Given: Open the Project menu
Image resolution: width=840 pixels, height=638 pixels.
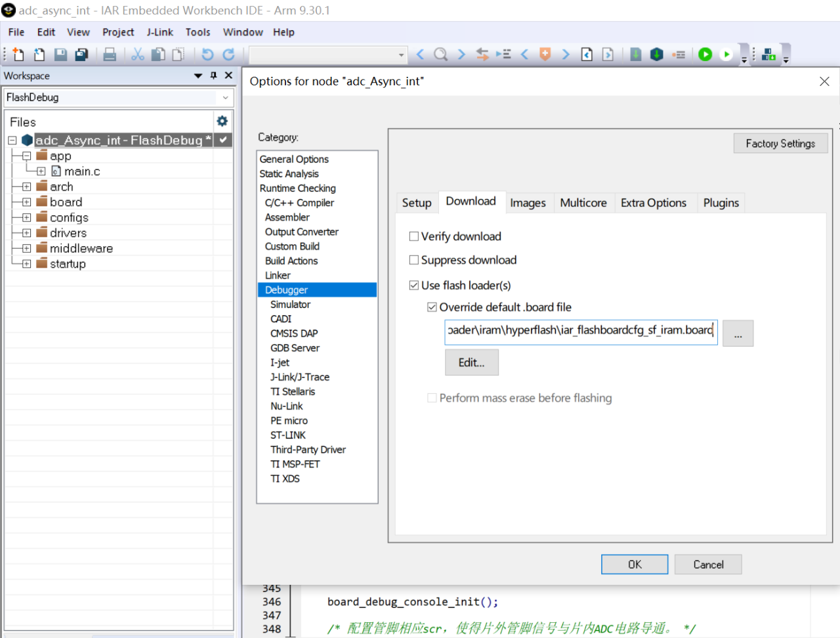Looking at the screenshot, I should coord(118,32).
